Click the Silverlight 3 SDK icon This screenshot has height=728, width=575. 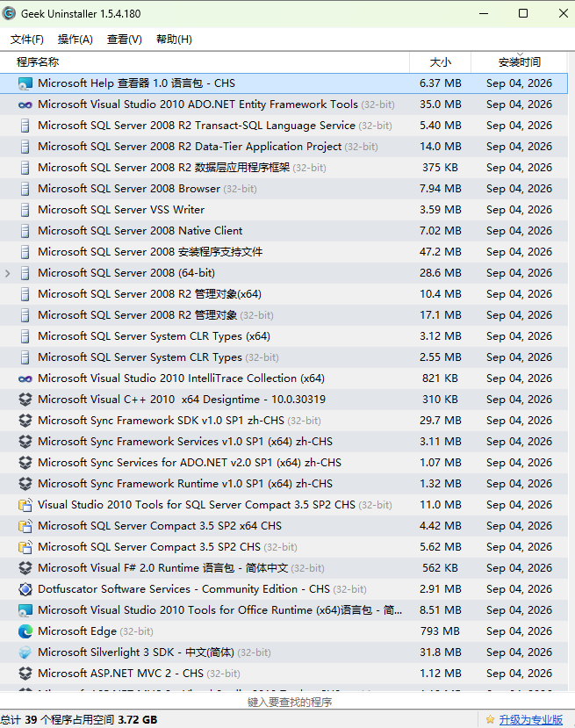tap(25, 652)
